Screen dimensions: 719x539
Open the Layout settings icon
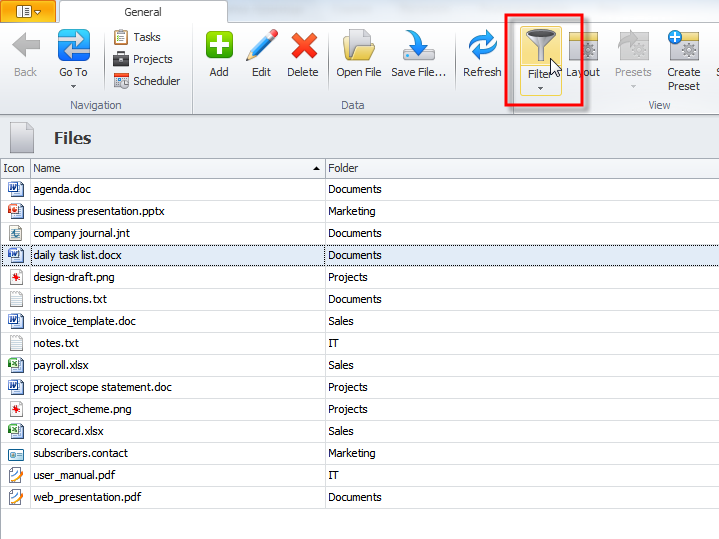pos(583,47)
